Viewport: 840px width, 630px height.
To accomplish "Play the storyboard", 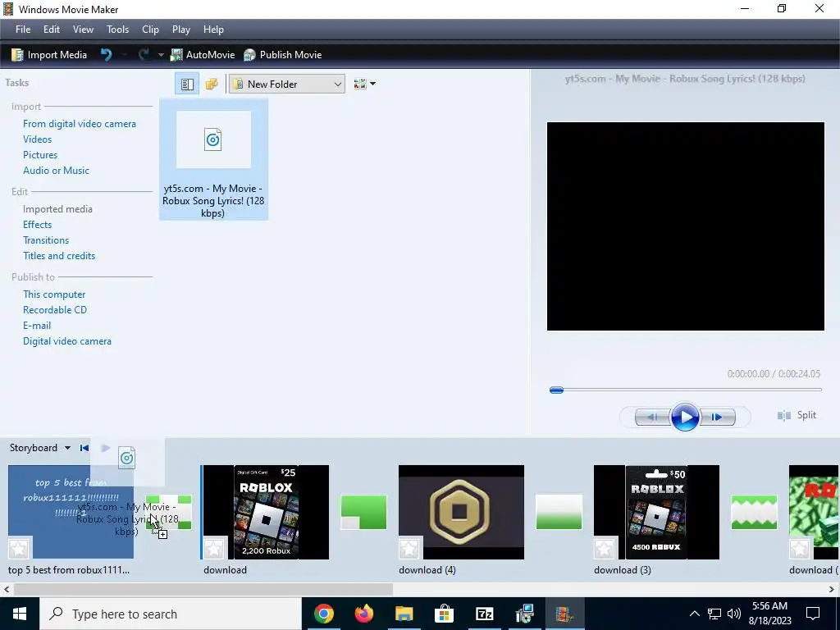I will pos(106,448).
